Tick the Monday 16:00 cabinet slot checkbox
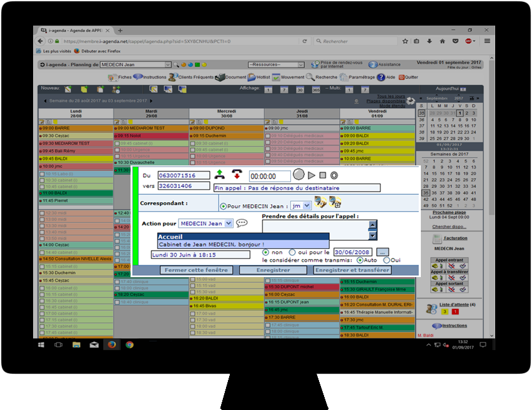Viewport: 532px width, 410px height. pos(42,288)
